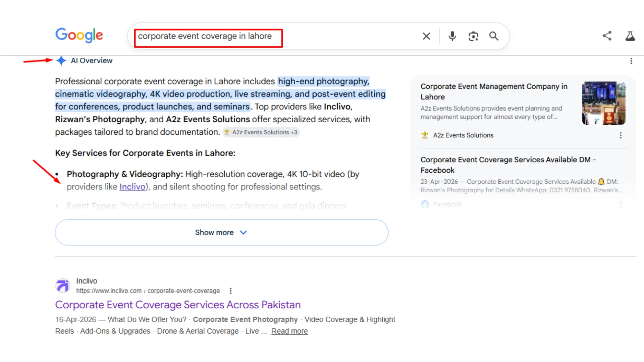This screenshot has height=362, width=644.
Task: Click the Facebook source icon
Action: click(425, 204)
